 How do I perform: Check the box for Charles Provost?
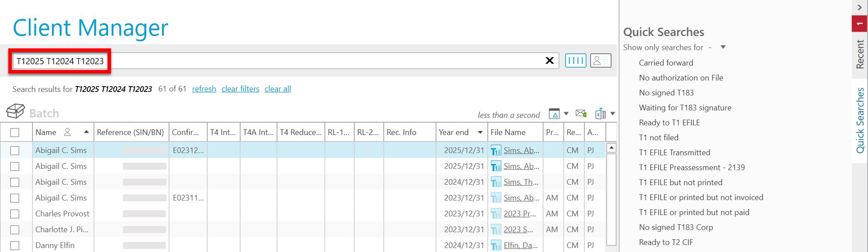[15, 214]
